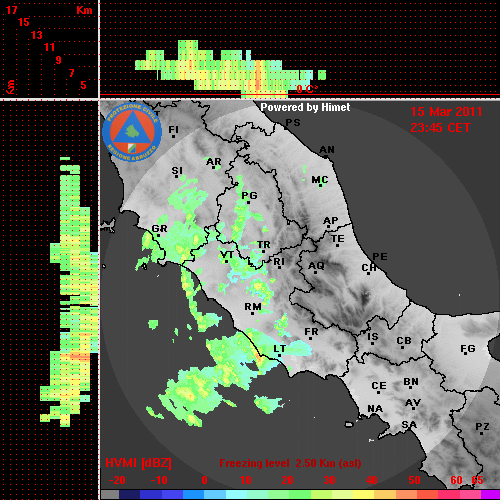Viewport: 500px width, 500px height.
Task: Click the 'Freezing level 2.50 Km (asl)' text
Action: (290, 463)
